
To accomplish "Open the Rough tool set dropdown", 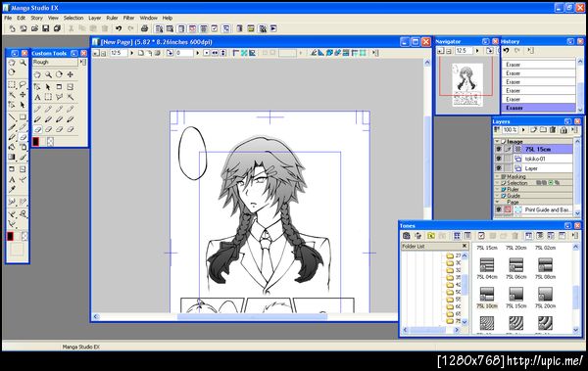I will [x=55, y=63].
